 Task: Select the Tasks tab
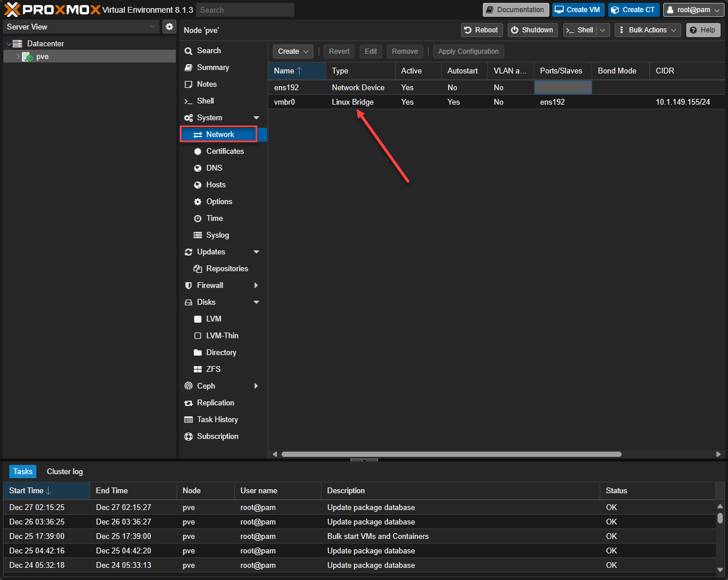(23, 472)
